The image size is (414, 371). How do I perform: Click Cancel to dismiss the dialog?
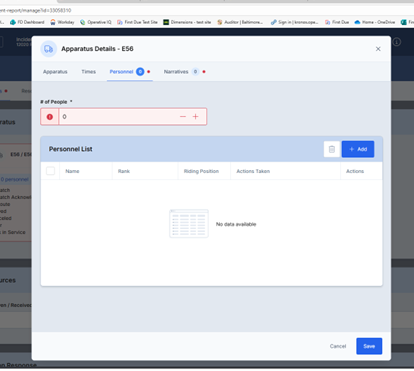(338, 346)
